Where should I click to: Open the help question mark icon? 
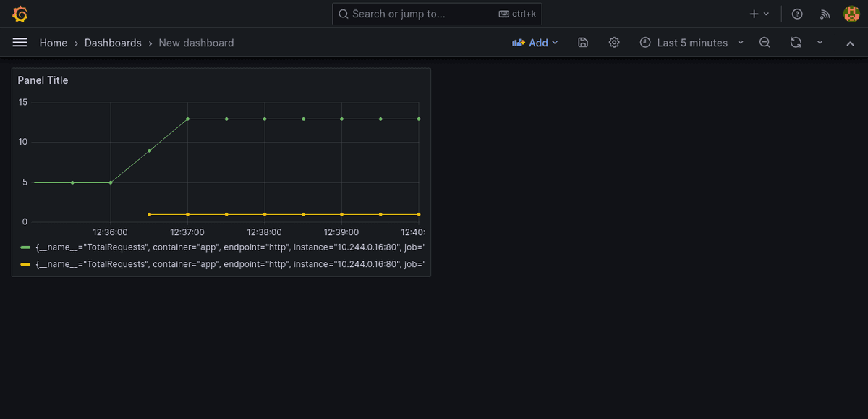(797, 14)
